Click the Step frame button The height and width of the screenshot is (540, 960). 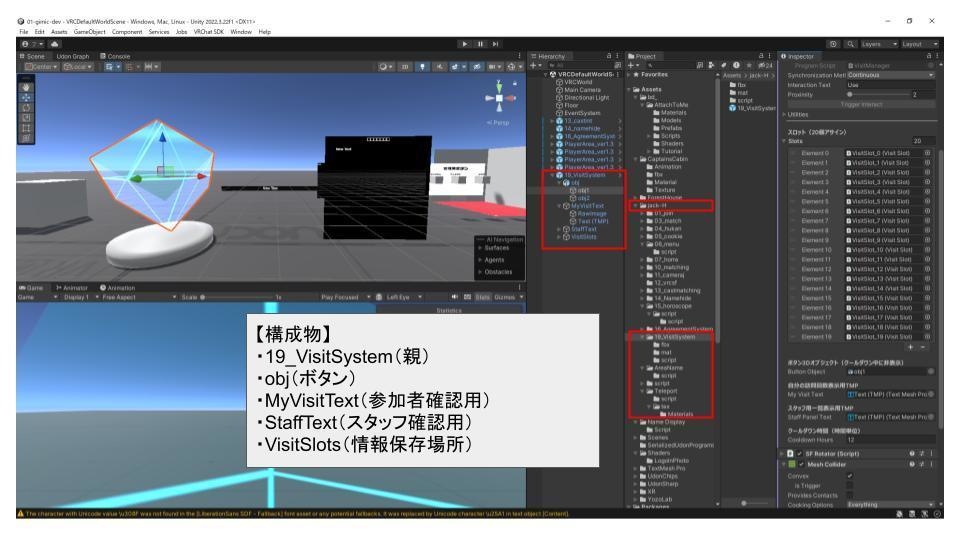[495, 44]
